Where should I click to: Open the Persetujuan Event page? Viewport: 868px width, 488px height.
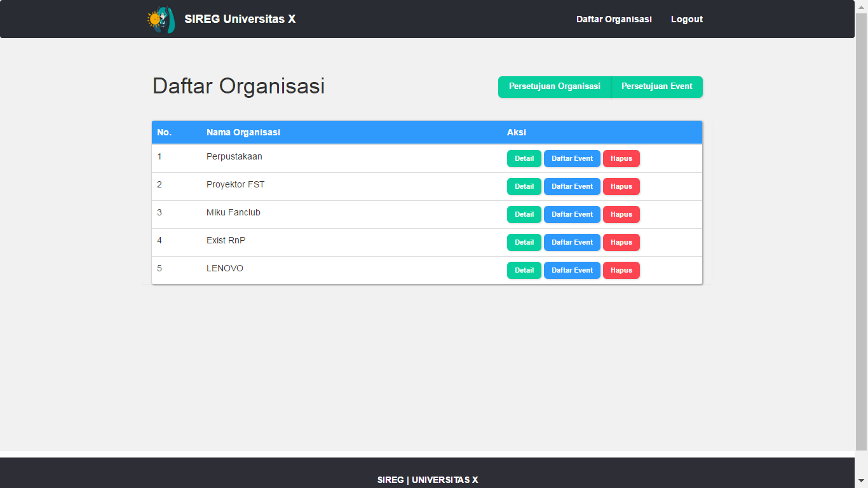pyautogui.click(x=656, y=86)
